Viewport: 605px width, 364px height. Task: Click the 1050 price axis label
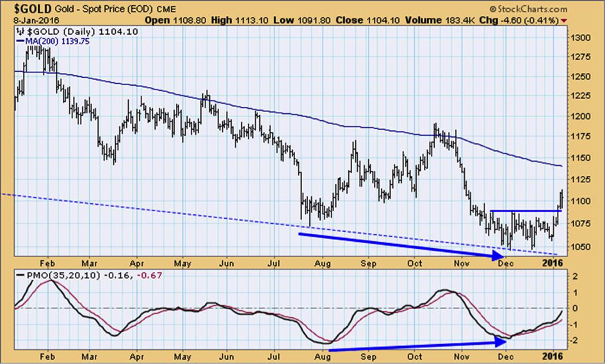[x=582, y=246]
